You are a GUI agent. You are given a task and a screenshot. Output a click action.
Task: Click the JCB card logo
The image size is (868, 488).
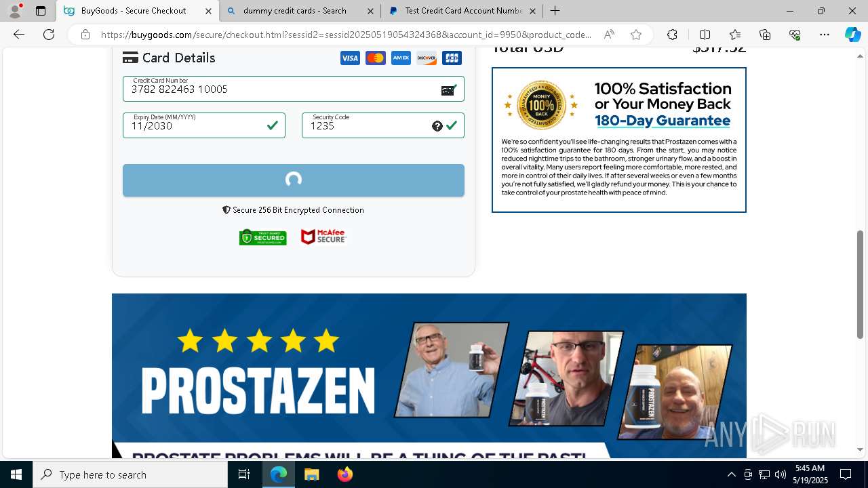(x=452, y=58)
